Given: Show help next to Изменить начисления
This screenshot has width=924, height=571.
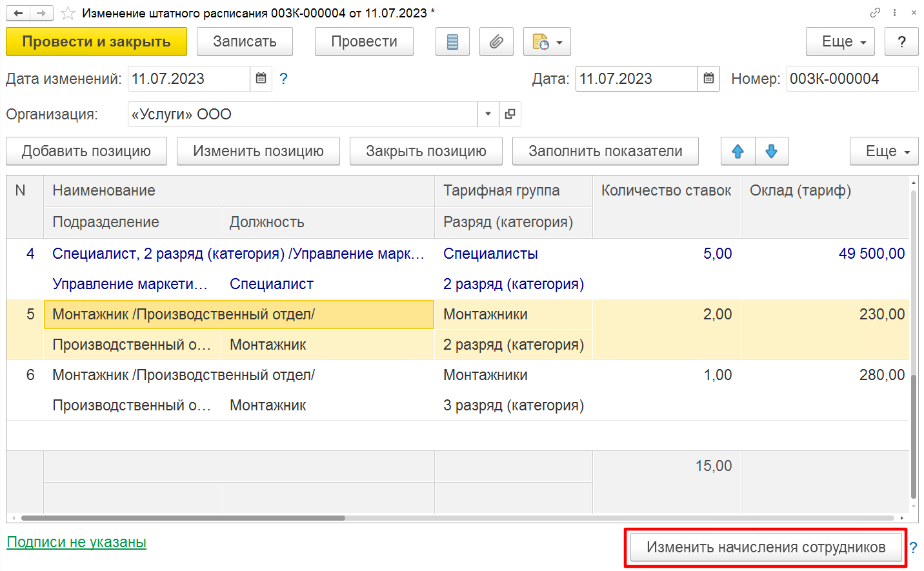Looking at the screenshot, I should [x=913, y=548].
